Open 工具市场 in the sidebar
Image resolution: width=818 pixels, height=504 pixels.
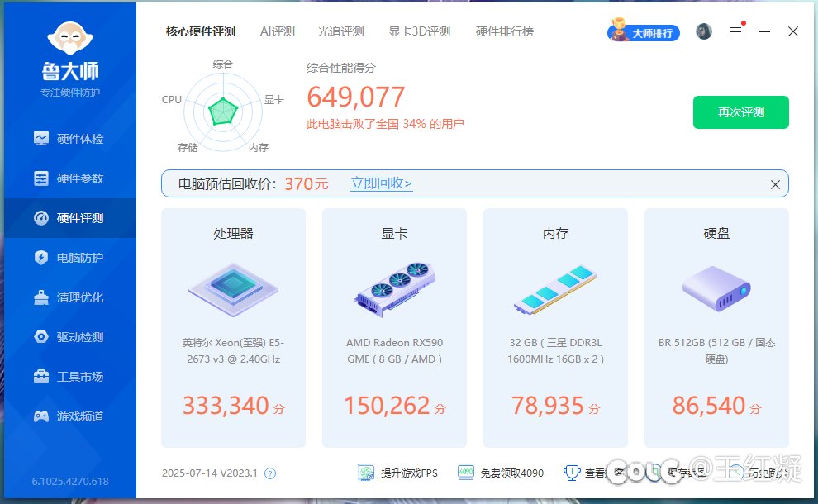(69, 377)
